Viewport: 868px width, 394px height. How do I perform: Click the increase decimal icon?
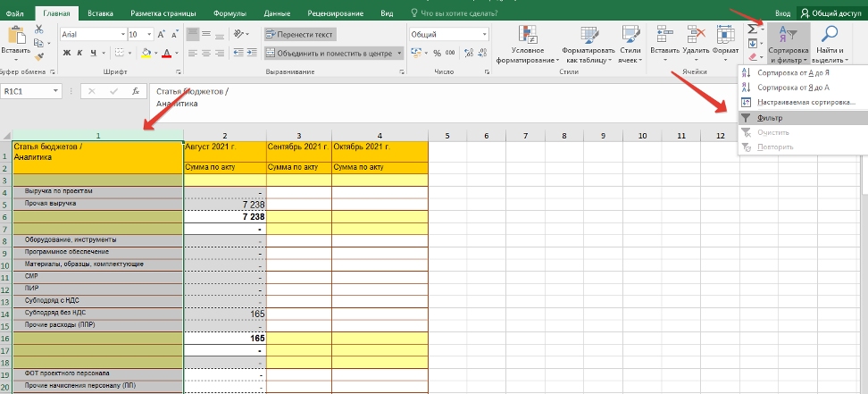pos(467,54)
